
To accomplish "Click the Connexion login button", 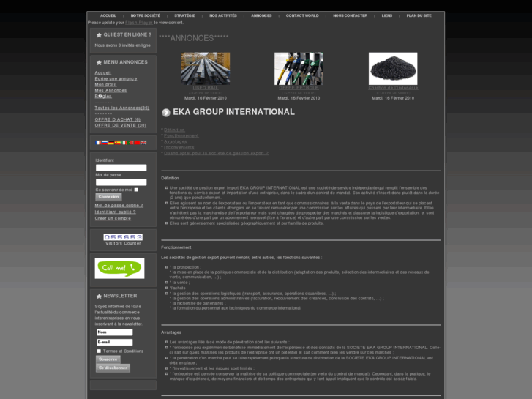I will pyautogui.click(x=108, y=197).
